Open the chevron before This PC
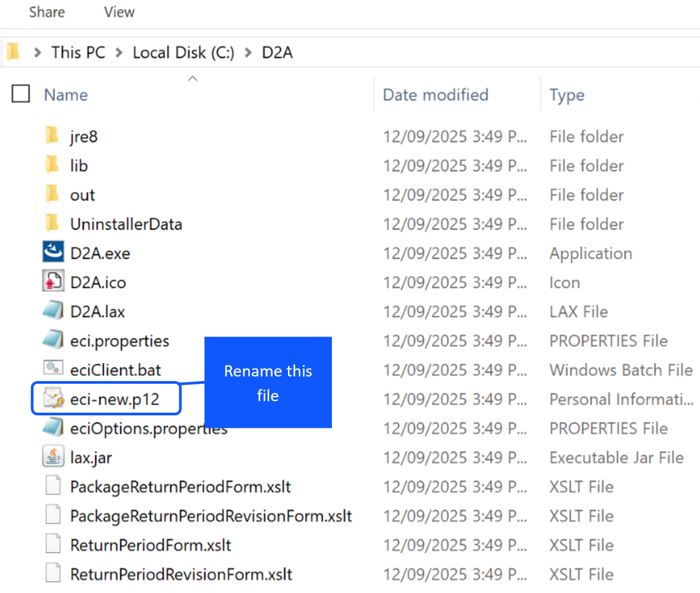The width and height of the screenshot is (700, 593). [37, 53]
